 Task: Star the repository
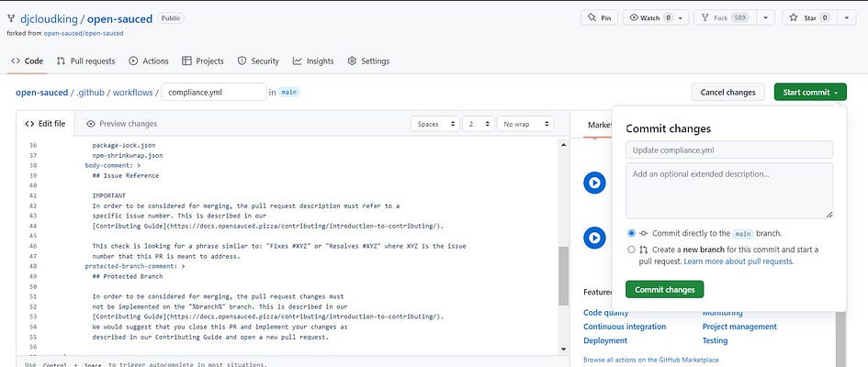click(809, 17)
